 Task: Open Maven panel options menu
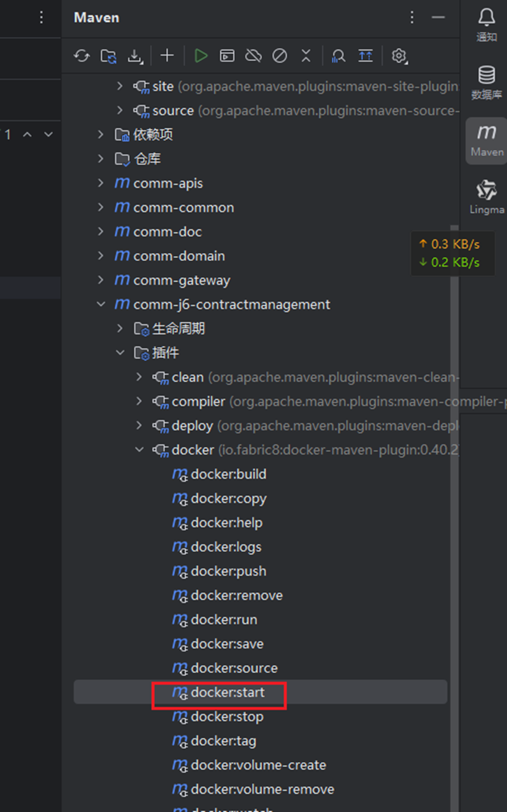click(412, 17)
